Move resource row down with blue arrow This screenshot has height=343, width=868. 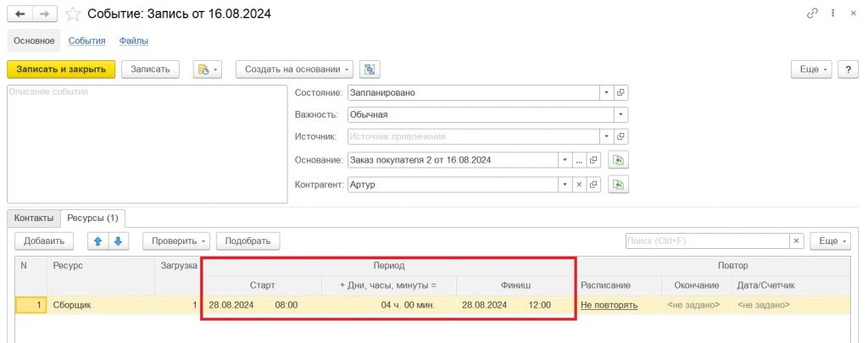coord(118,241)
